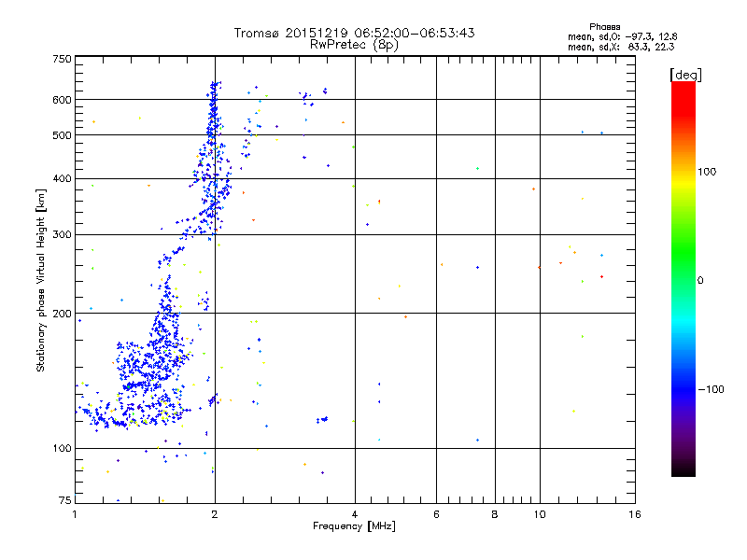Click the y-axis tick label '75'

[x=65, y=500]
